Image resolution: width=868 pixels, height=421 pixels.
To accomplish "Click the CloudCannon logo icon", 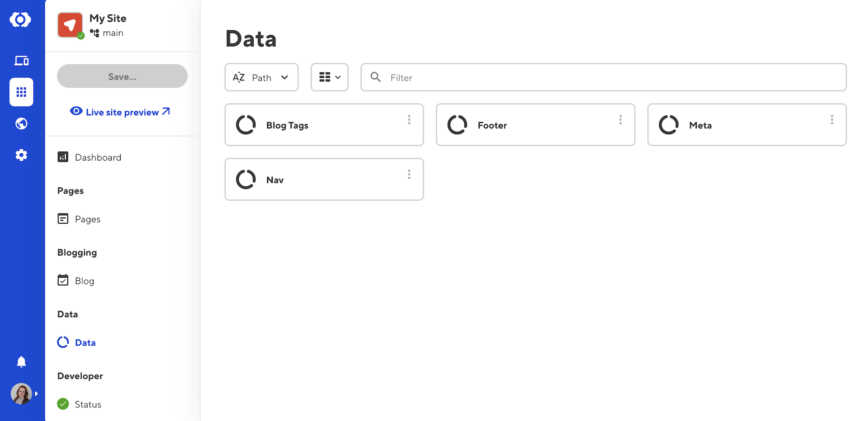I will (21, 19).
